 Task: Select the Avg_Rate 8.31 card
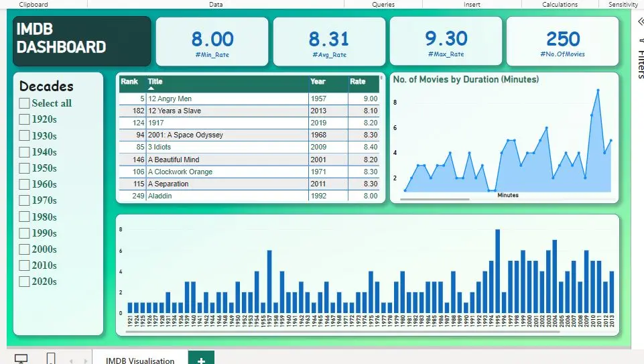point(330,42)
